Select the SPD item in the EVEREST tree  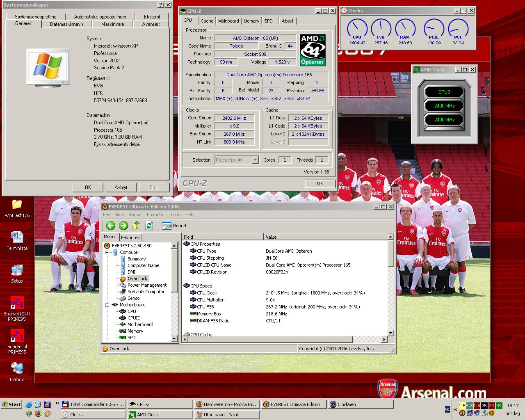131,338
